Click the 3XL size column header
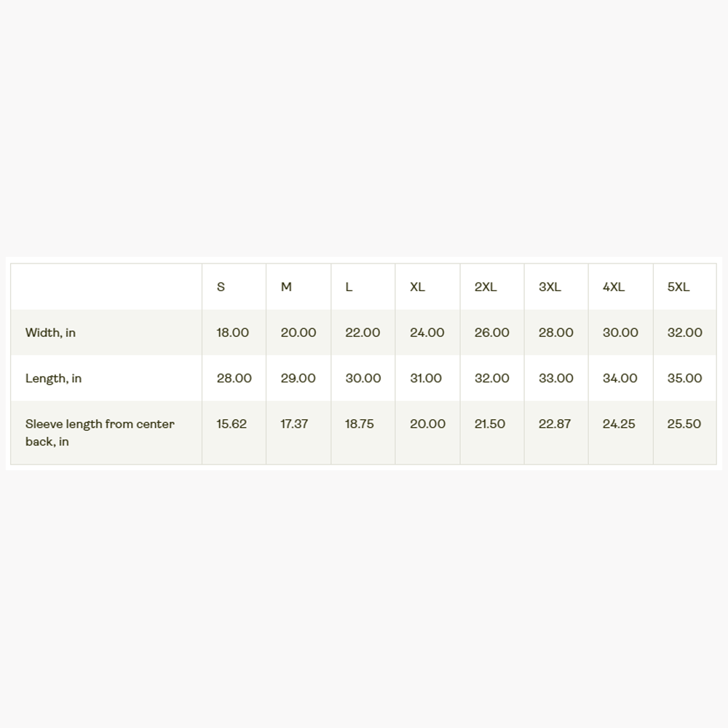Screen dimensions: 728x728 point(549,287)
